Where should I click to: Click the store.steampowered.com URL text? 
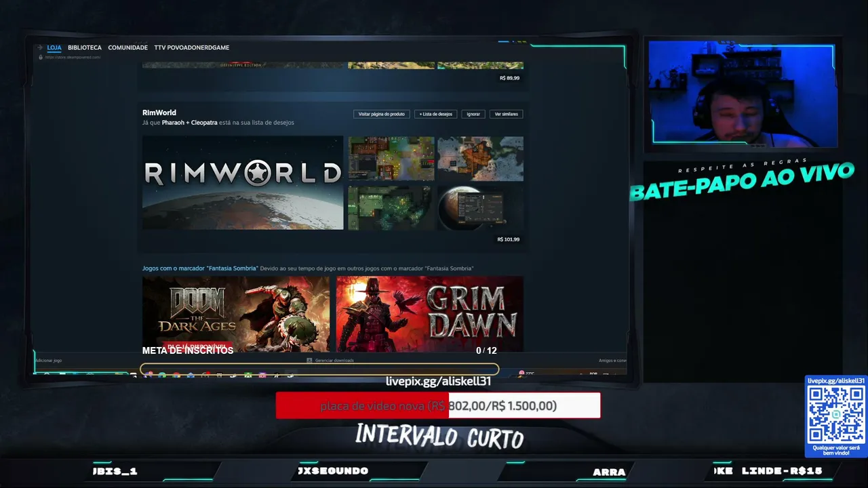coord(73,57)
